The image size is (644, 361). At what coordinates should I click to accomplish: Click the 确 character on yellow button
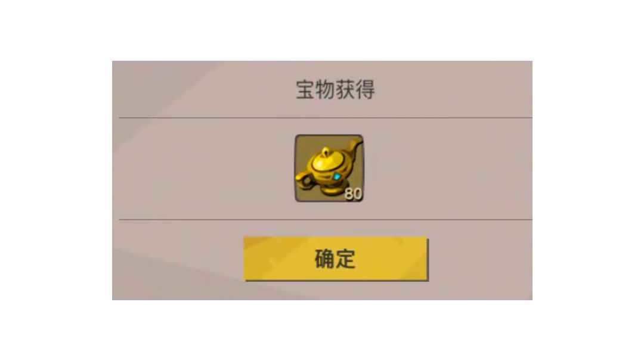(324, 259)
